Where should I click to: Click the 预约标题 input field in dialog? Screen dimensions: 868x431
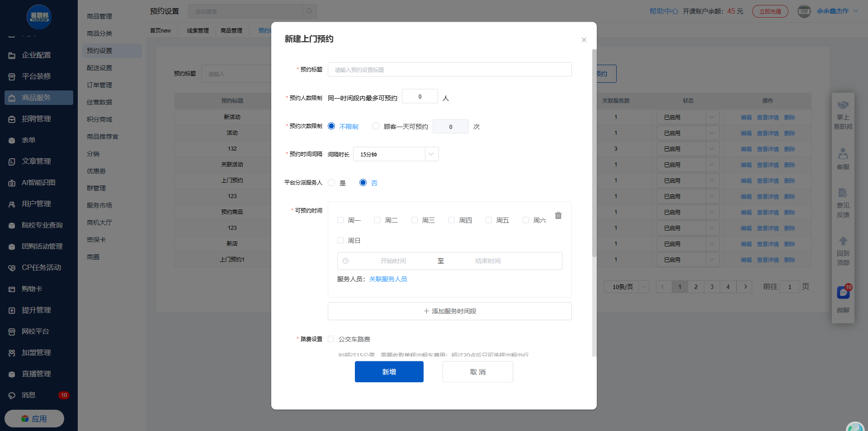(449, 70)
